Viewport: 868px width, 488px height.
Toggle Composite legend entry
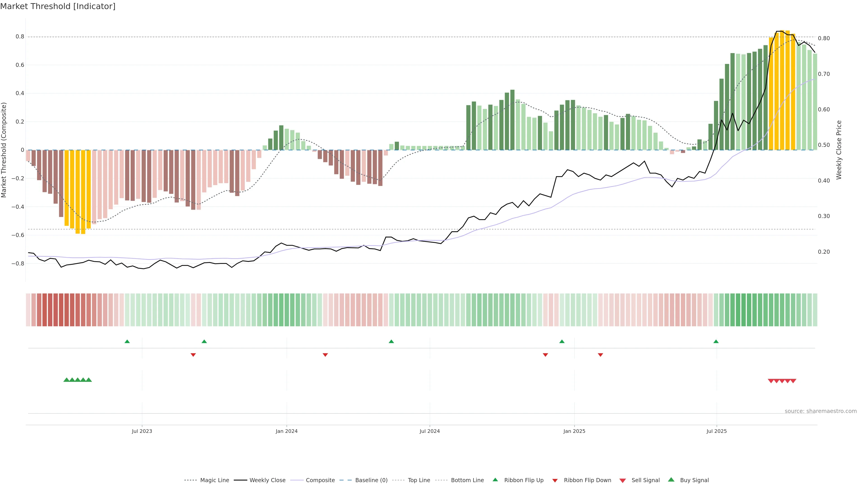(320, 480)
